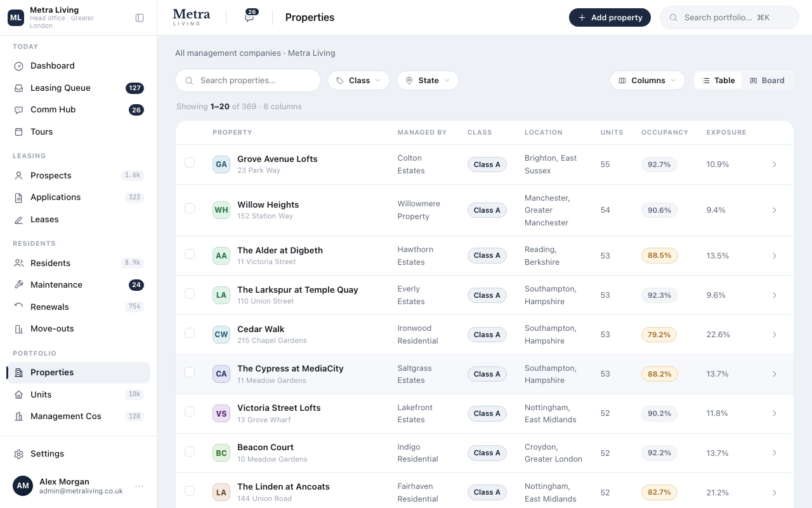Collapse the sidebar panel icon

pyautogui.click(x=140, y=18)
